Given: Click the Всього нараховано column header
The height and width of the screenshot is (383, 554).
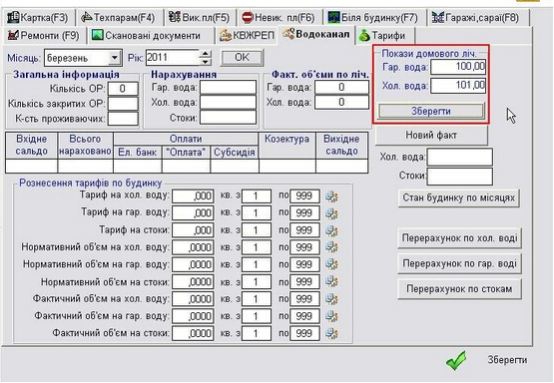Looking at the screenshot, I should click(x=85, y=145).
